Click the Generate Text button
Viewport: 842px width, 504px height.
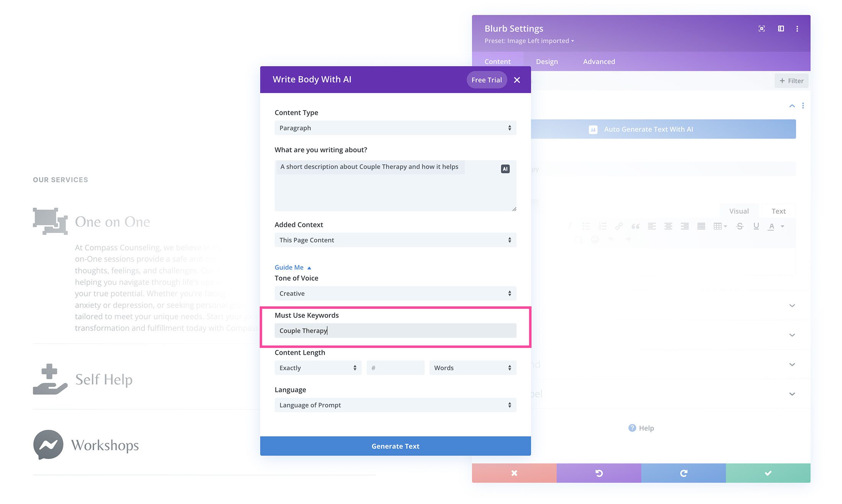(x=395, y=446)
